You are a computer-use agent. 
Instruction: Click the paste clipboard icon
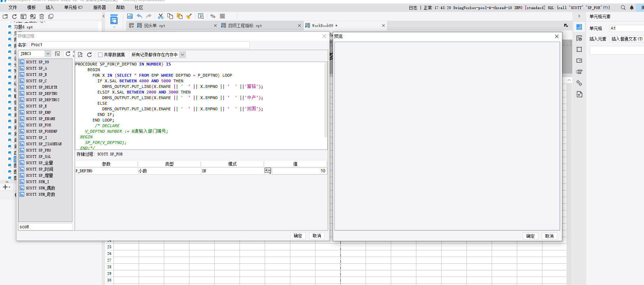(x=180, y=16)
